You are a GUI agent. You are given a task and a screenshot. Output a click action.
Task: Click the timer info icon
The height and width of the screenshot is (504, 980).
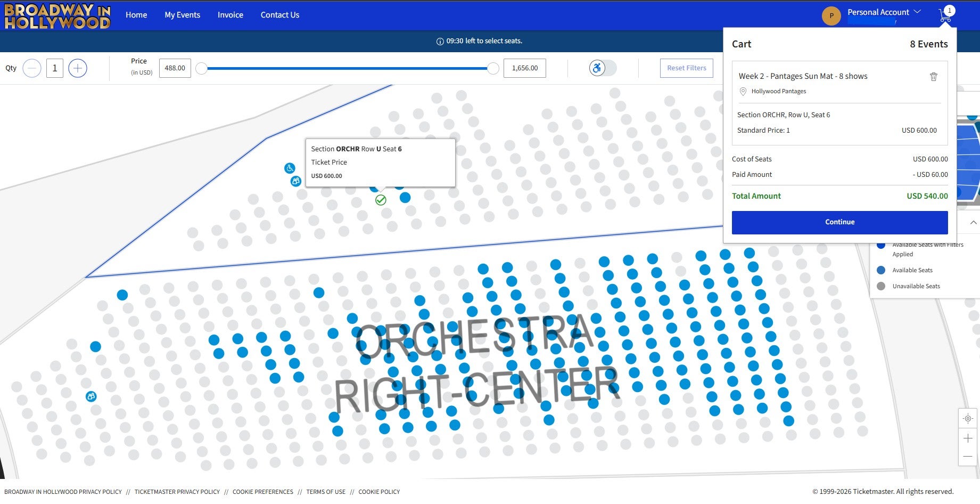pos(440,42)
